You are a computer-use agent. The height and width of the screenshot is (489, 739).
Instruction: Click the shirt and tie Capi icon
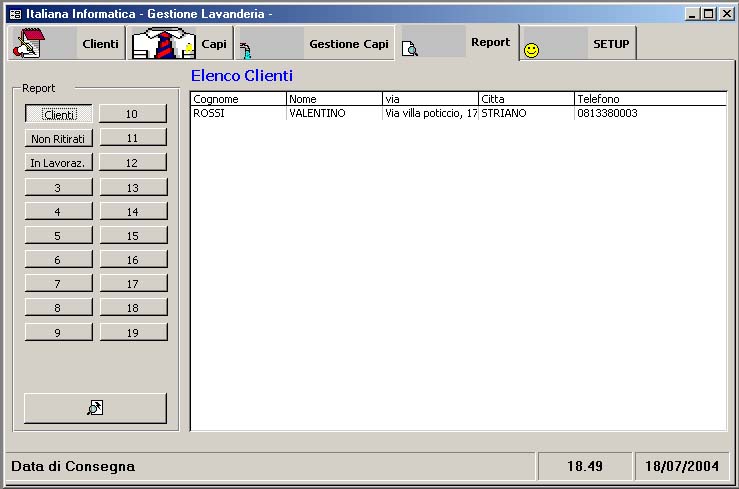(163, 43)
